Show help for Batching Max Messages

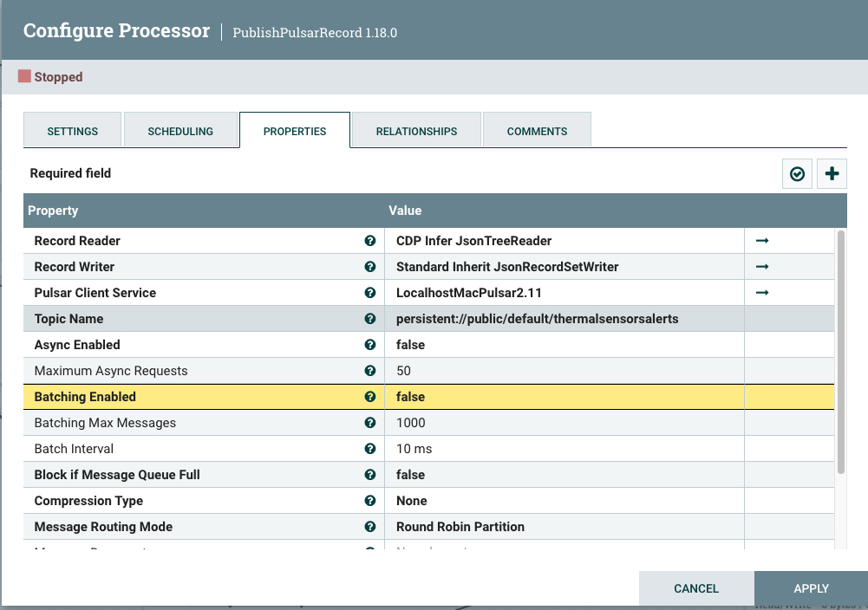pos(369,423)
